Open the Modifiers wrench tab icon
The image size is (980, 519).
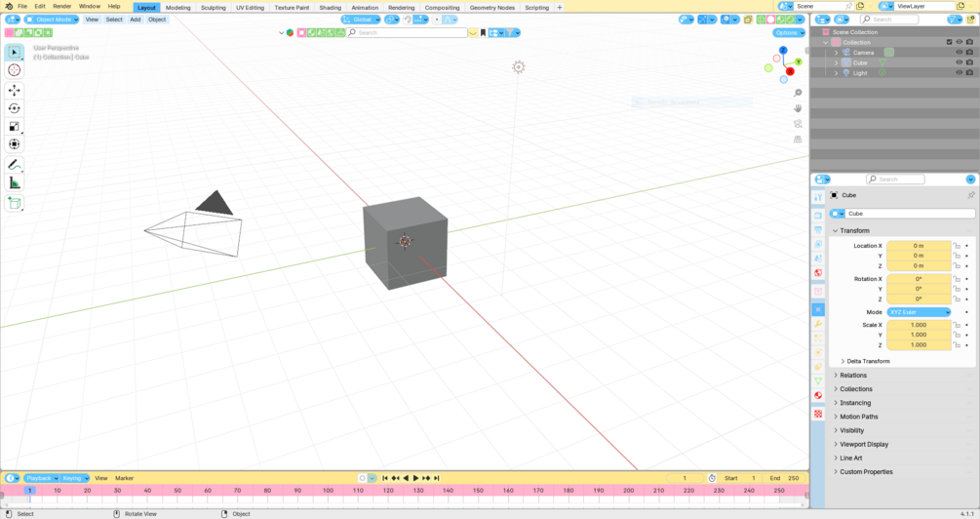pyautogui.click(x=818, y=324)
